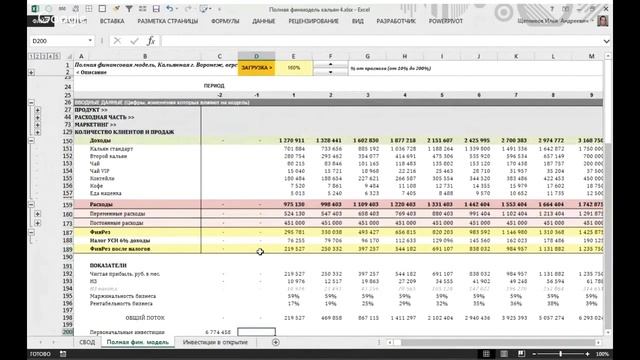640x360 pixels.
Task: Click zoom out minus icon in status bar
Action: [x=534, y=354]
